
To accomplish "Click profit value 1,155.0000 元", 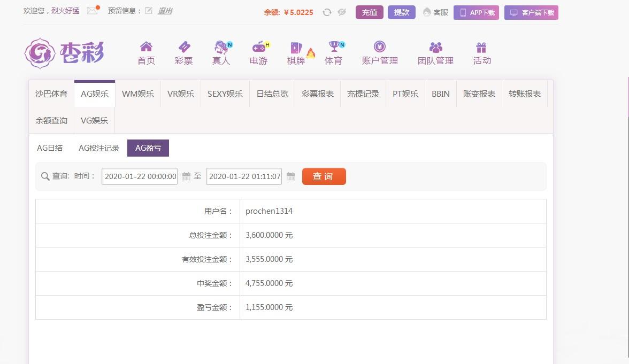I will (269, 307).
